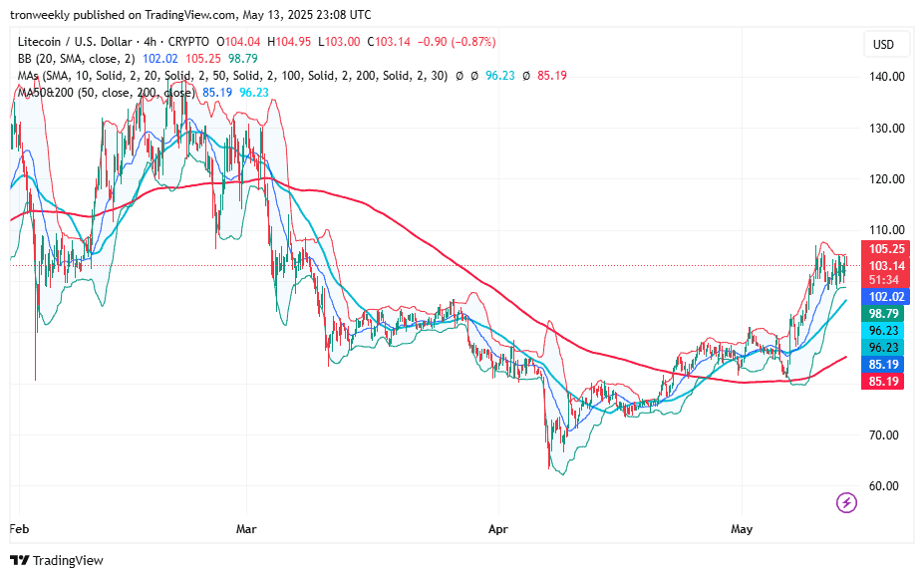Select the Litecoin / U.S. Dollar symbol title

coord(75,42)
